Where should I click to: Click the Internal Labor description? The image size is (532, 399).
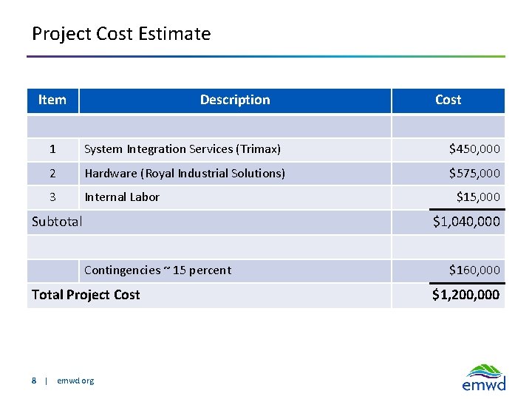pos(122,197)
